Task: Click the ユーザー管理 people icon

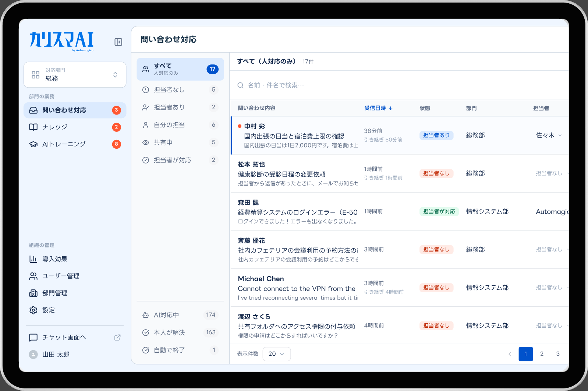Action: coord(33,276)
